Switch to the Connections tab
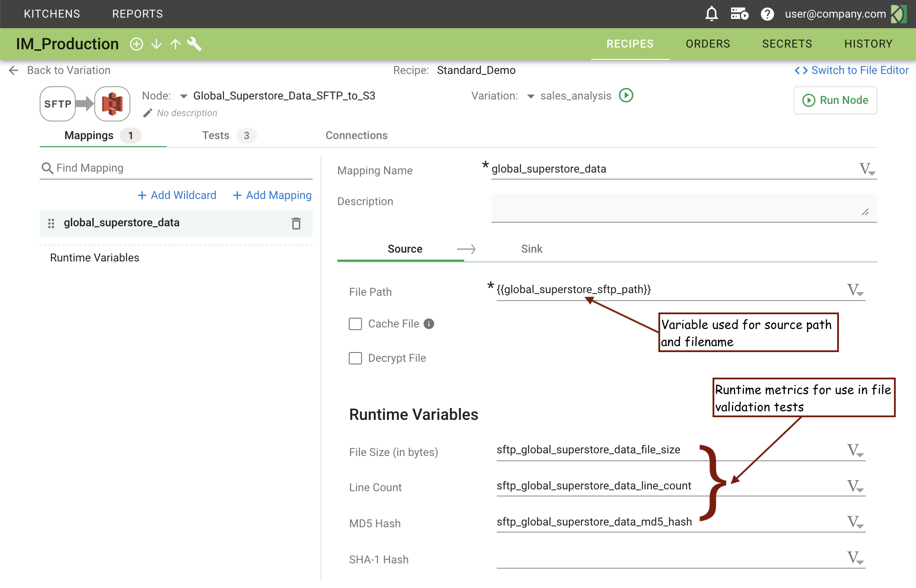The height and width of the screenshot is (588, 916). (x=356, y=135)
